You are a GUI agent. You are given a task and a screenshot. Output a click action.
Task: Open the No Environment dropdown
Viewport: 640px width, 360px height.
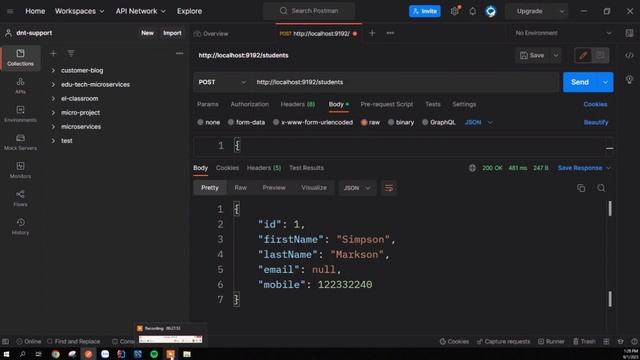pos(563,33)
